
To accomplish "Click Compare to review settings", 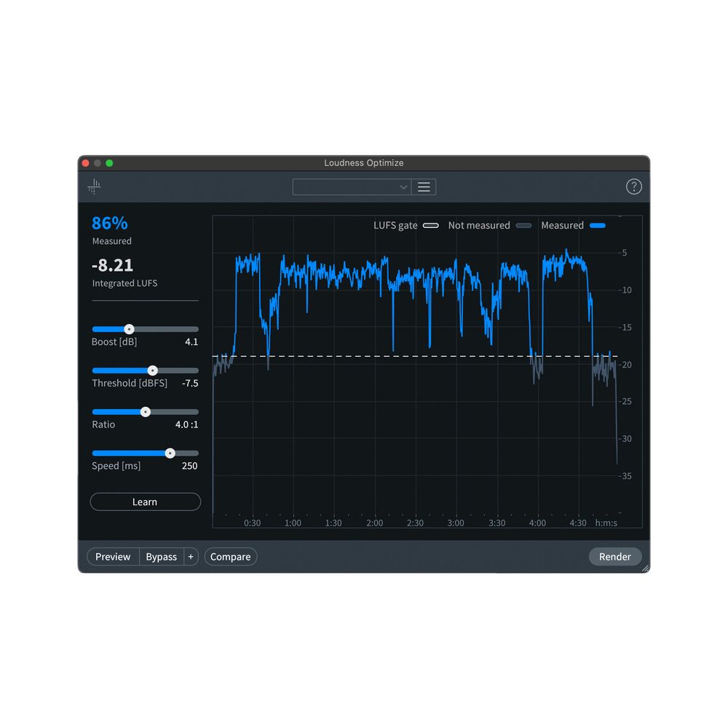I will pyautogui.click(x=230, y=556).
